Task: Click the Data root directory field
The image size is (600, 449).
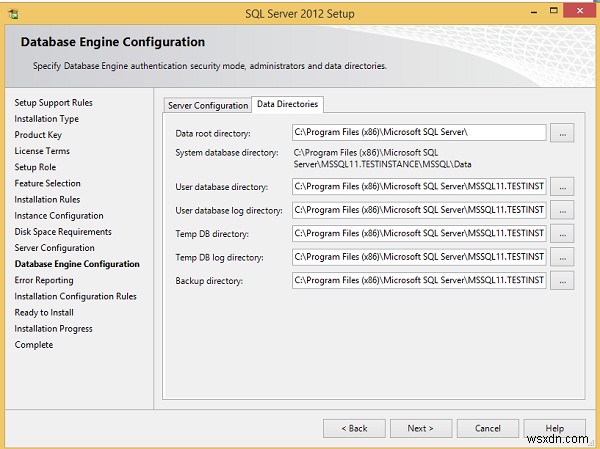Action: tap(419, 132)
